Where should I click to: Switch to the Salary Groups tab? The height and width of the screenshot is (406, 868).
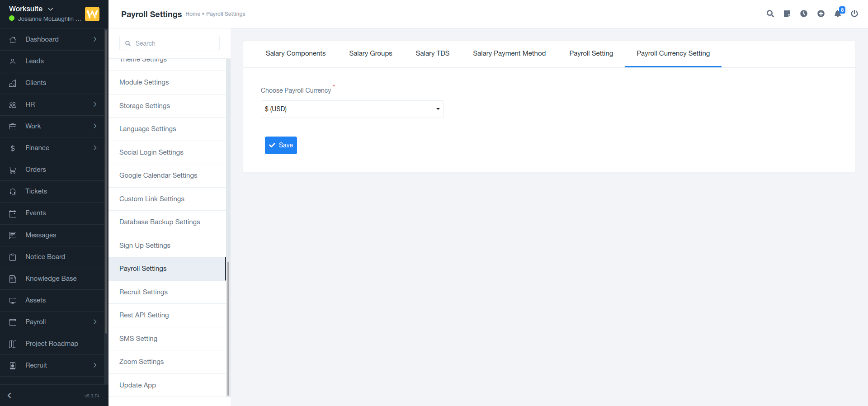[x=371, y=53]
